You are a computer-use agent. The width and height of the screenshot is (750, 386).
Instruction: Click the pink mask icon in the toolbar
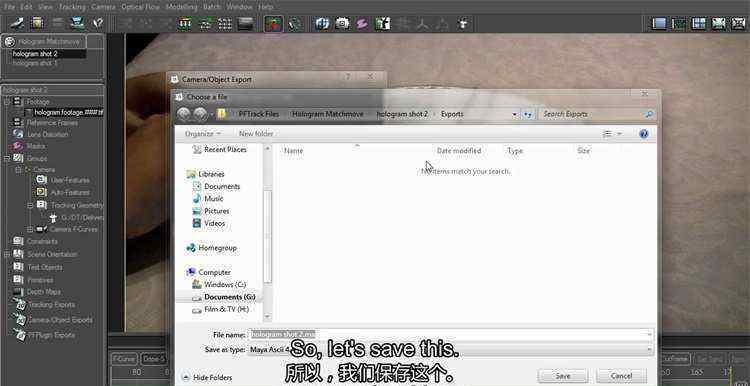[362, 23]
